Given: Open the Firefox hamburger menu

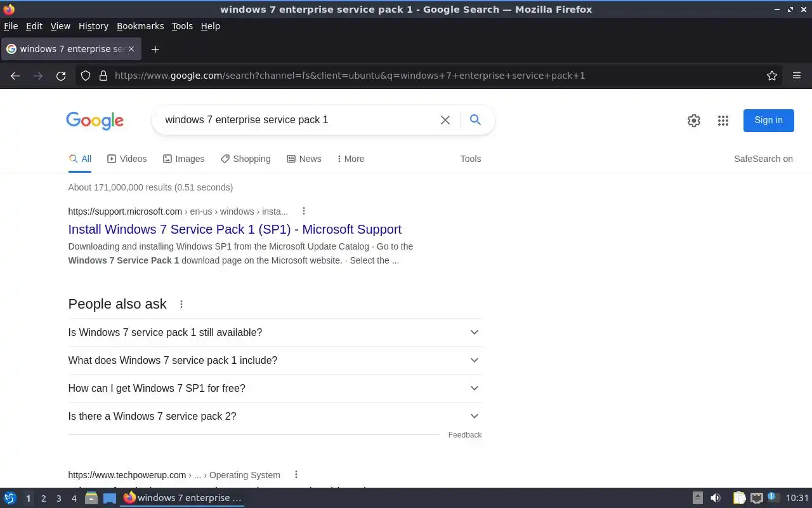Looking at the screenshot, I should (x=797, y=76).
